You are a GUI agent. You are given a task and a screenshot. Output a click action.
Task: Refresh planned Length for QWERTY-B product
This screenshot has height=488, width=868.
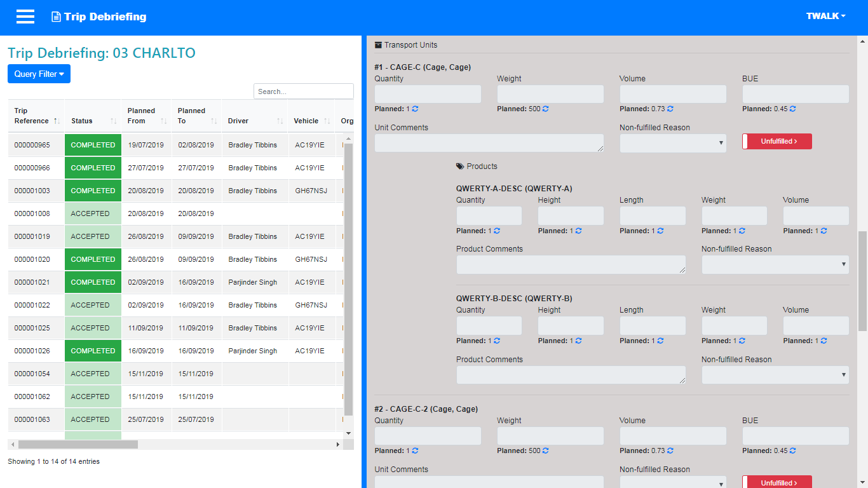click(x=660, y=341)
